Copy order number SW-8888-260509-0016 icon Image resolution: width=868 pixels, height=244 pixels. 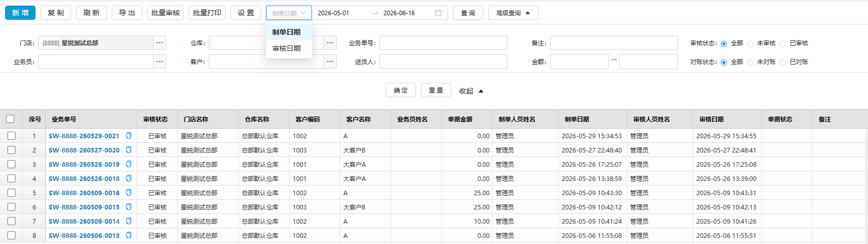click(128, 193)
